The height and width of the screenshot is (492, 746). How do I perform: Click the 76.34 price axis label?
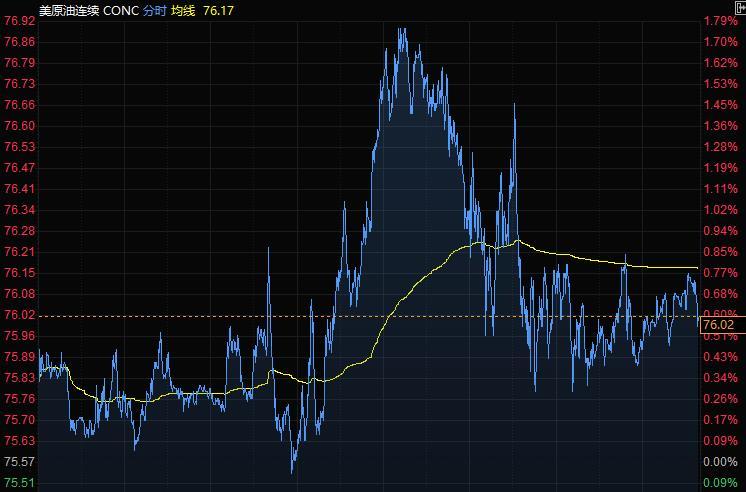[x=20, y=210]
